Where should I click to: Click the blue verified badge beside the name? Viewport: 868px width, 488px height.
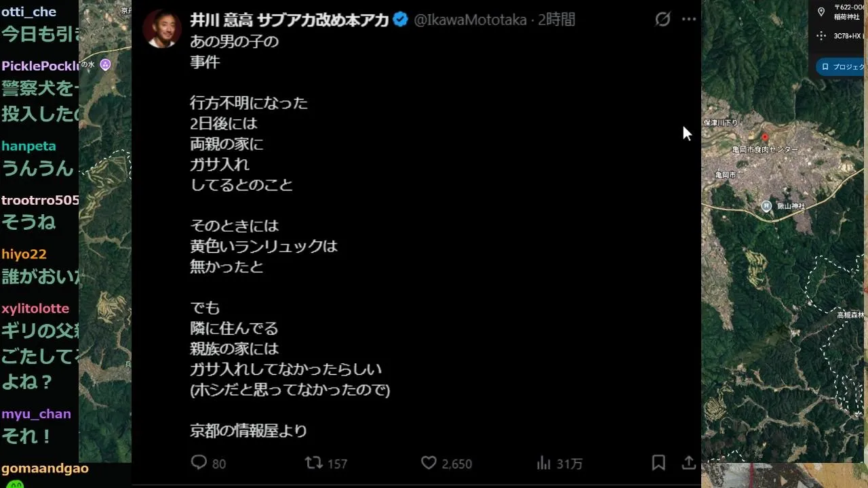[x=400, y=20]
